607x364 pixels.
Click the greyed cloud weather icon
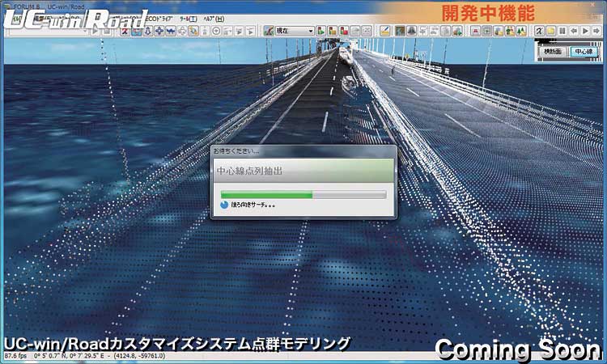[x=355, y=31]
